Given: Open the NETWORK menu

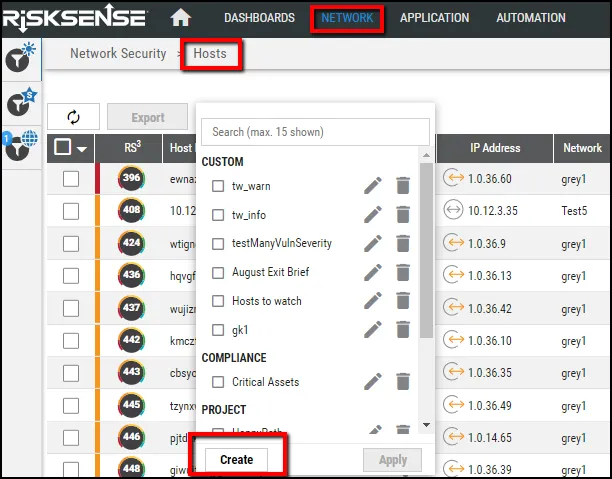Looking at the screenshot, I should pos(347,18).
